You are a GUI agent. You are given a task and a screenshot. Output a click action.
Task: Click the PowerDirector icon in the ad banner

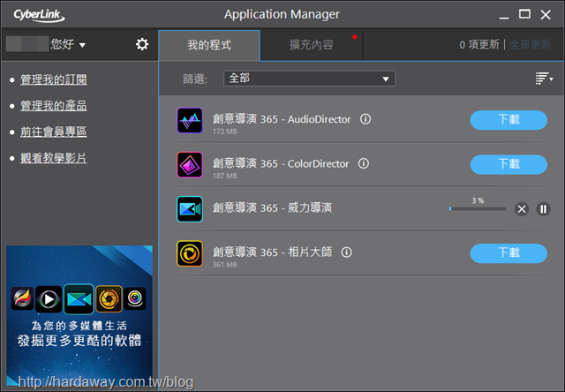(79, 298)
